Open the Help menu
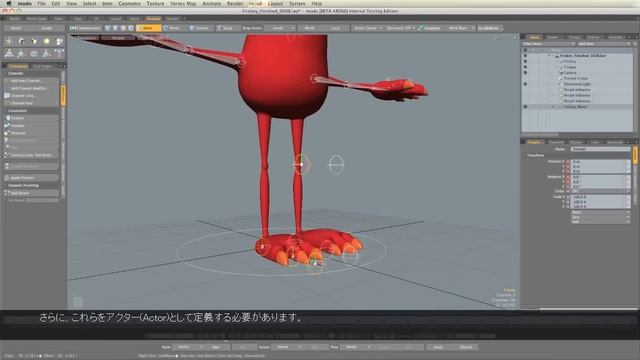 pos(316,3)
